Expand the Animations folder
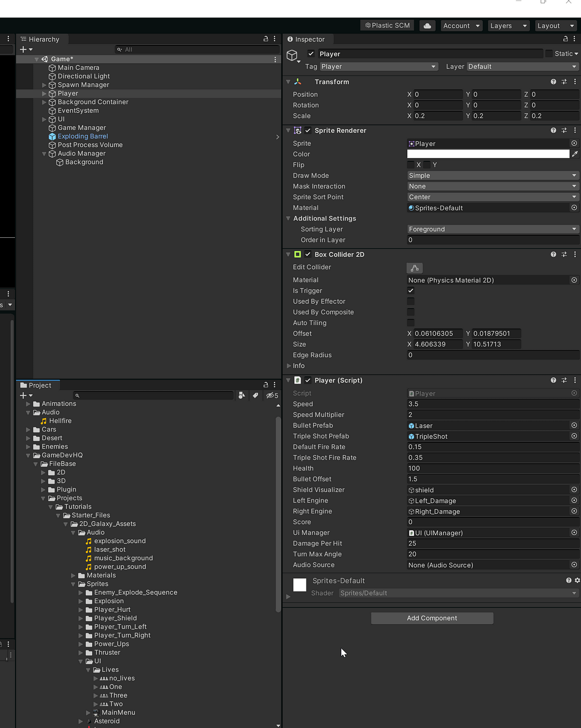The width and height of the screenshot is (581, 728). [28, 403]
